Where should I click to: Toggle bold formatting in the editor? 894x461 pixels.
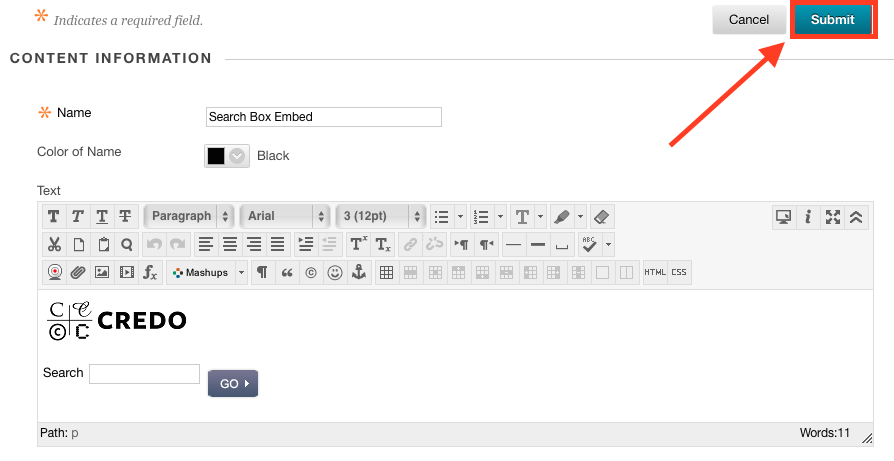pyautogui.click(x=54, y=217)
